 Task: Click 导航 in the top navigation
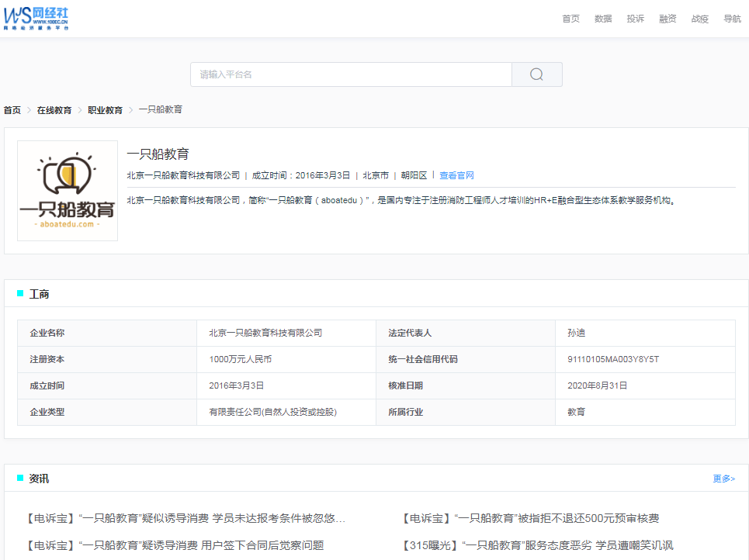click(732, 19)
